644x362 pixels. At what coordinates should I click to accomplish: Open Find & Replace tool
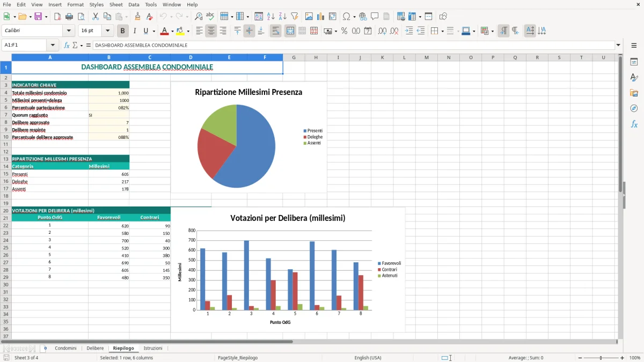click(x=199, y=17)
